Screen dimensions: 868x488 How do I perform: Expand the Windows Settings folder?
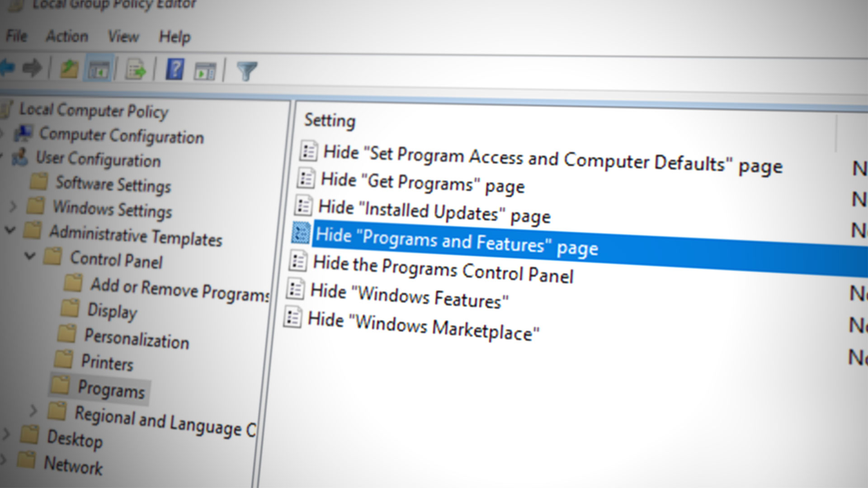coord(13,206)
